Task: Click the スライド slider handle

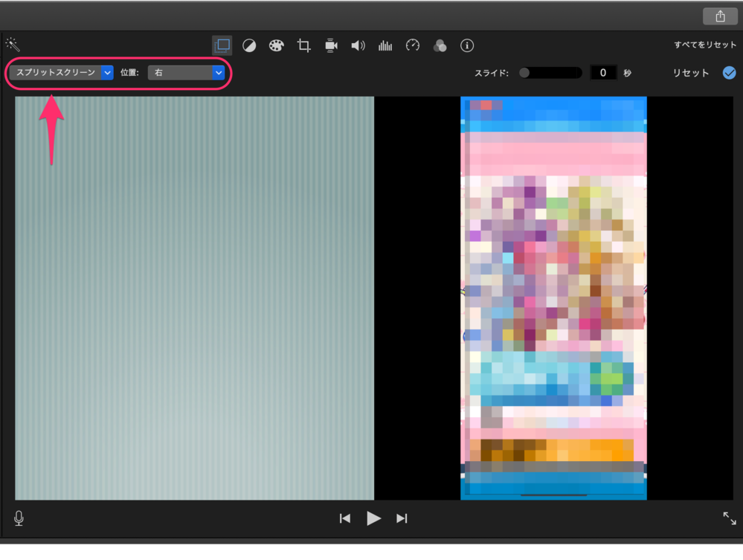Action: coord(525,73)
